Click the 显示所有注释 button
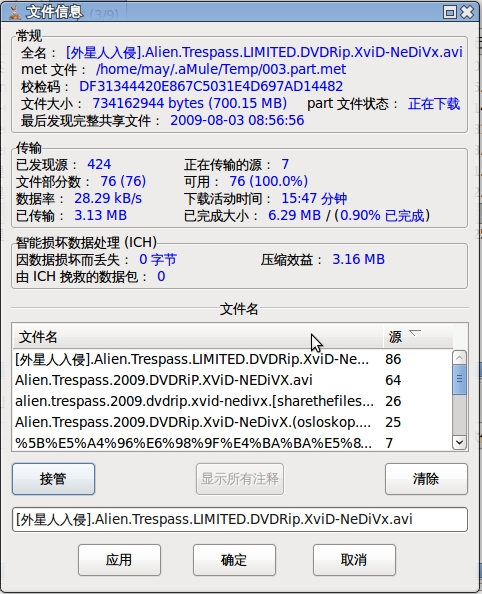482x594 pixels. coord(240,479)
